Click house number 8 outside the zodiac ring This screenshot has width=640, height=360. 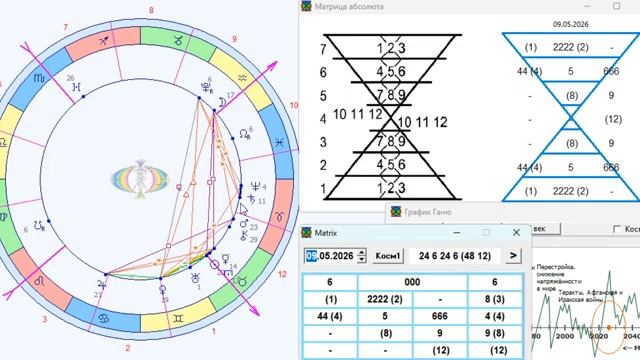click(x=151, y=10)
